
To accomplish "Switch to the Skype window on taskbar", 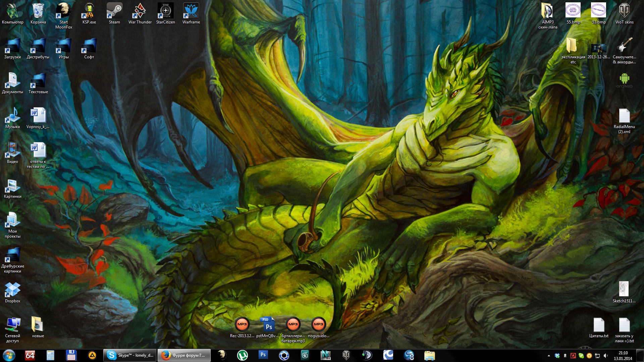I will pyautogui.click(x=130, y=355).
